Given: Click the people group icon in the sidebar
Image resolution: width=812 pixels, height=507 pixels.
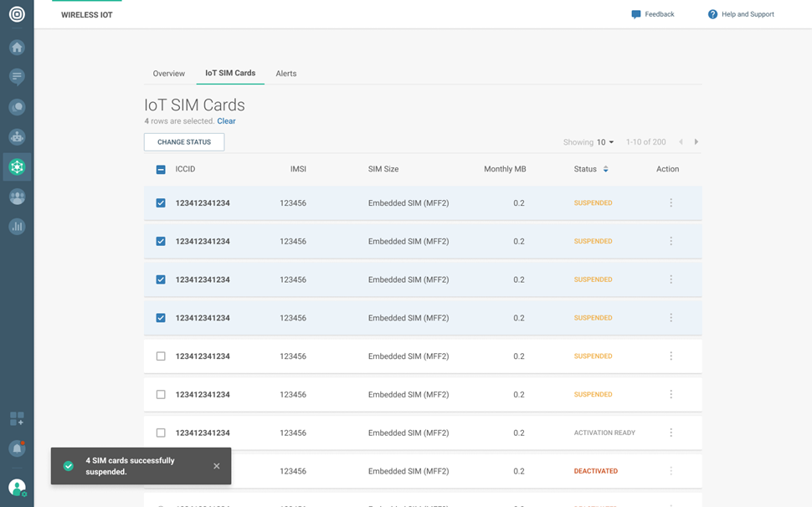Looking at the screenshot, I should 17,197.
